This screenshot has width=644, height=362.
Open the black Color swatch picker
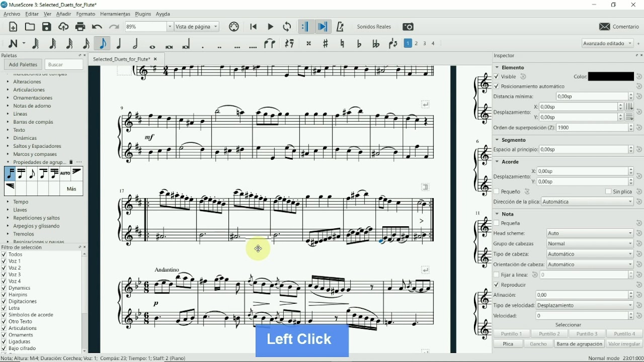[x=611, y=77]
